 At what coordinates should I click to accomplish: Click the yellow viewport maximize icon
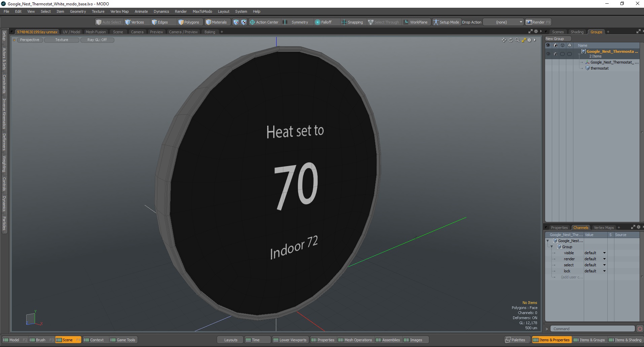point(524,40)
